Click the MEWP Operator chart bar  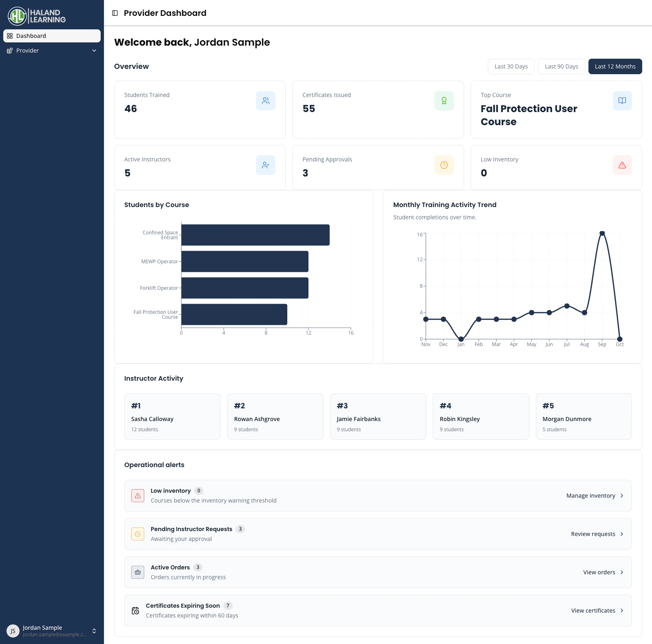[245, 261]
